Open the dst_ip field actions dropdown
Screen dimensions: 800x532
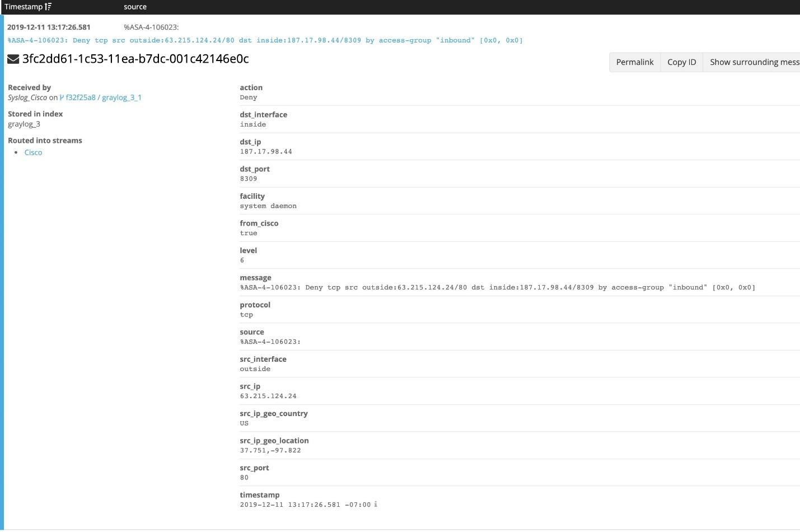coord(250,142)
